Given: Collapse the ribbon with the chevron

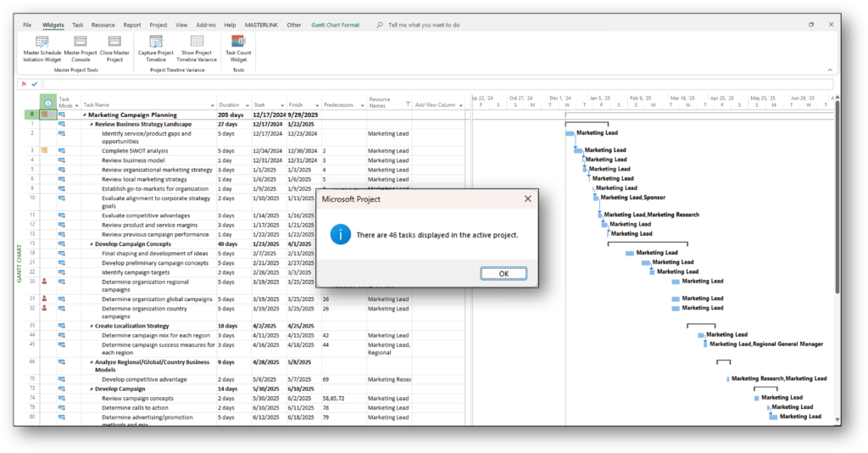Looking at the screenshot, I should click(830, 70).
